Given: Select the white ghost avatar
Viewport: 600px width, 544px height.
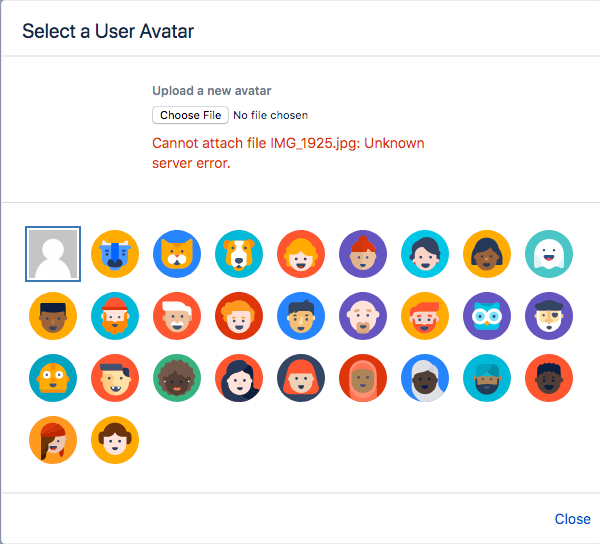Looking at the screenshot, I should coord(549,254).
